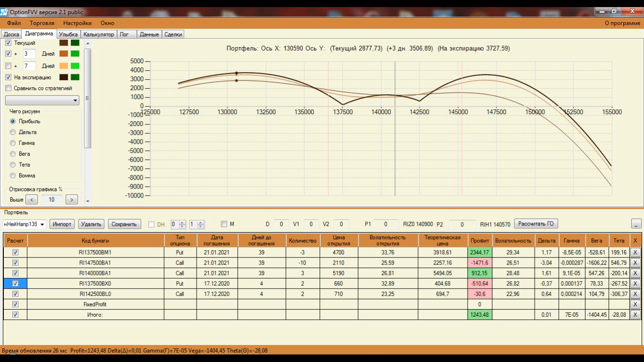This screenshot has width=644, height=362.
Task: Click first color swatch for На экспирацию
Action: (64, 77)
